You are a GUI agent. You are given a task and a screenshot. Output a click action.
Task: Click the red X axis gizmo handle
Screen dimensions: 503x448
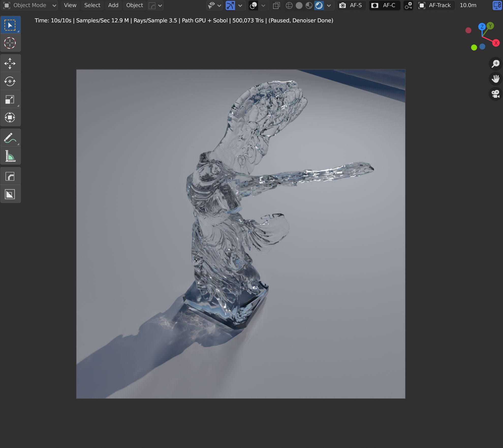point(496,43)
